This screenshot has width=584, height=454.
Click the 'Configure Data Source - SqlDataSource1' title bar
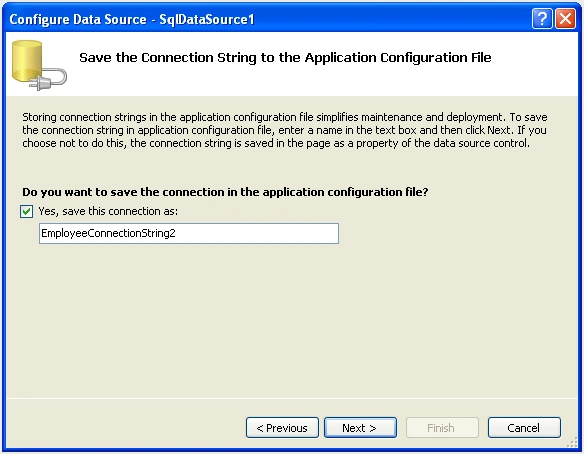(132, 19)
